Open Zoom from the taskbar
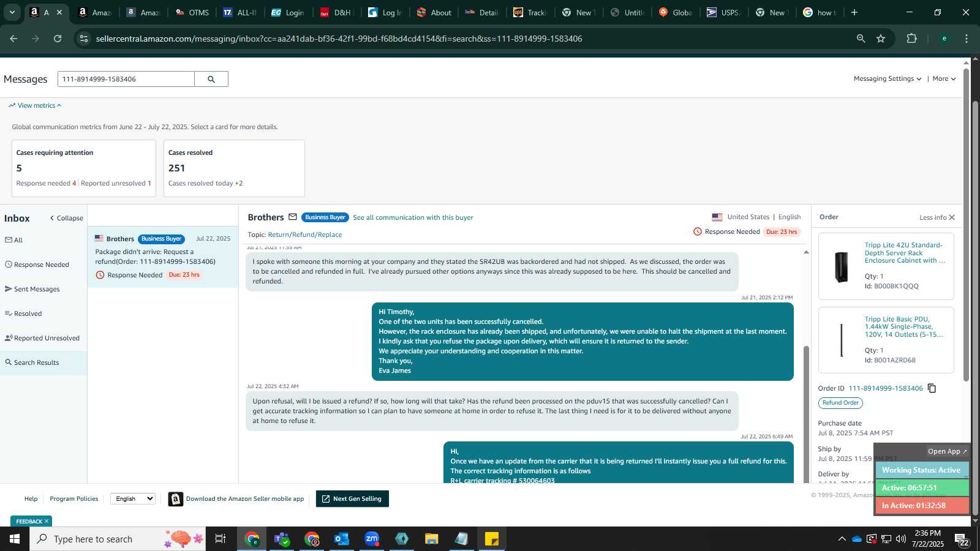The image size is (980, 551). 372,539
